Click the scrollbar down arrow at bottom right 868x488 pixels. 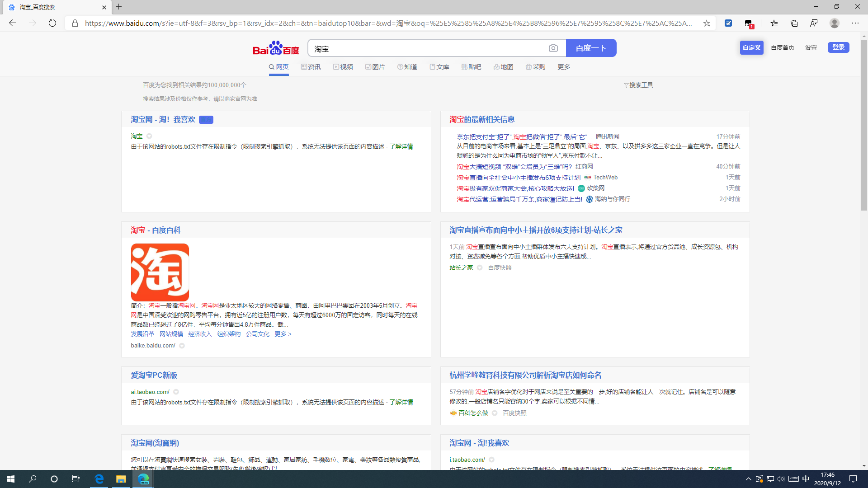pyautogui.click(x=864, y=465)
